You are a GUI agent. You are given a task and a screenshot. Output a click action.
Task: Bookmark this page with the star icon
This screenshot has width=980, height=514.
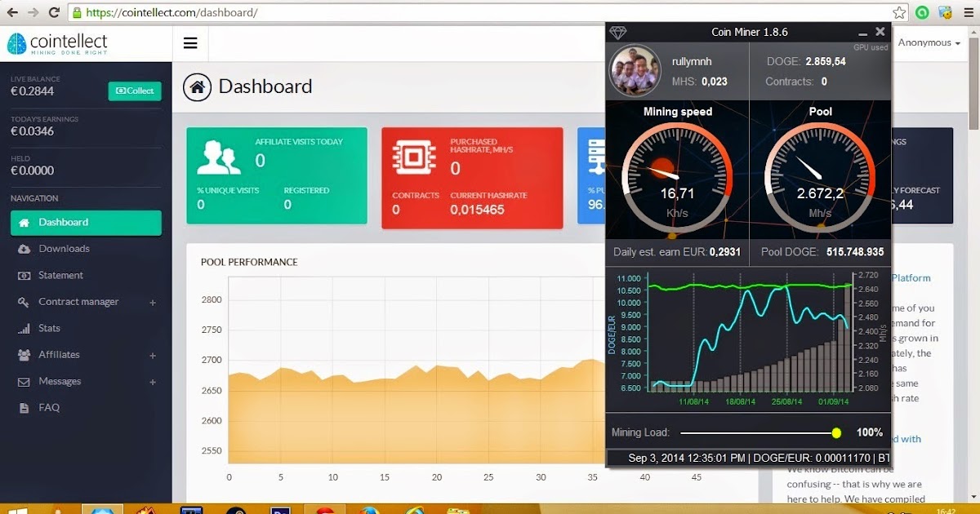899,12
